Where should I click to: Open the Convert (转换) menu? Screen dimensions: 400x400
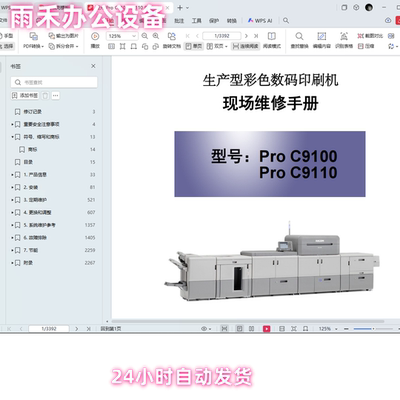(231, 21)
